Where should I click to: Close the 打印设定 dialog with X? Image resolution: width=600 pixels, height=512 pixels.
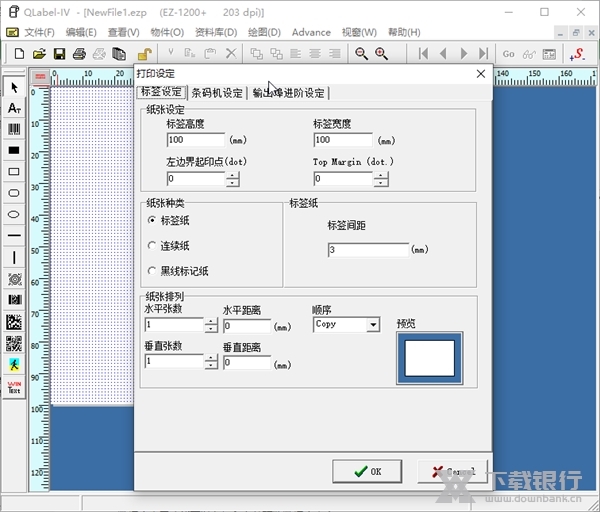pyautogui.click(x=480, y=73)
